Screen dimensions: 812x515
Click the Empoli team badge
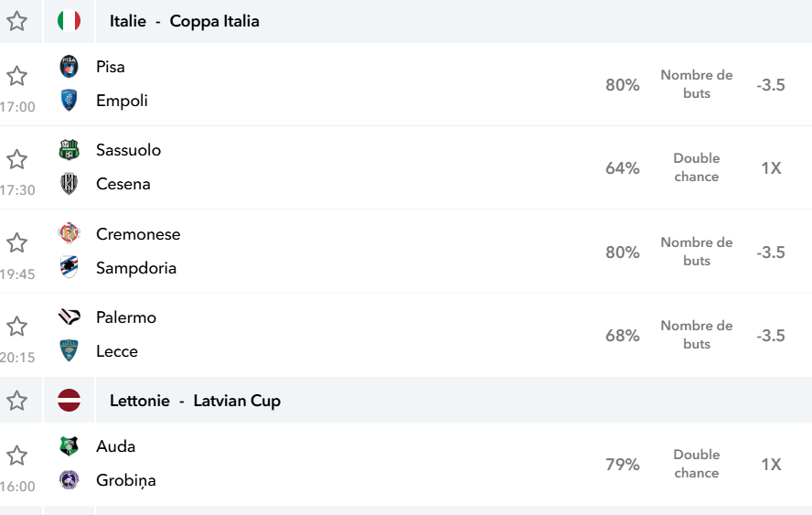tap(69, 100)
